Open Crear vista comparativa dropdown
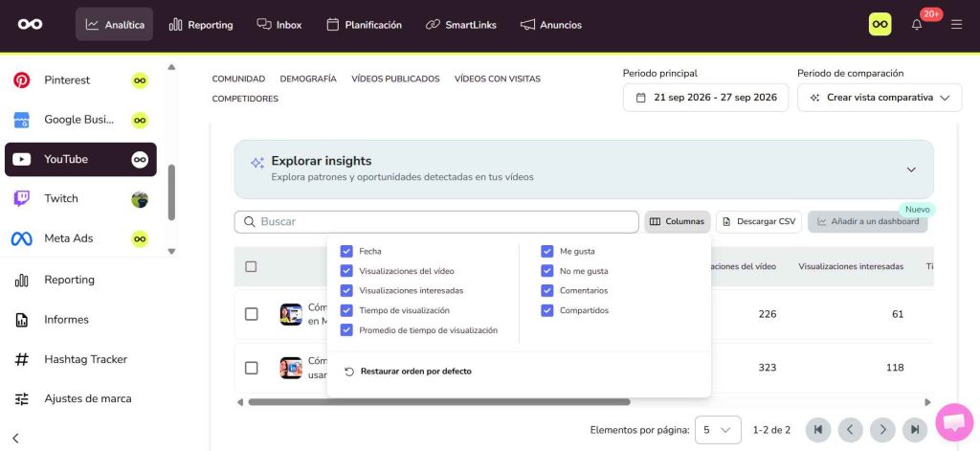The width and height of the screenshot is (980, 451). 880,98
